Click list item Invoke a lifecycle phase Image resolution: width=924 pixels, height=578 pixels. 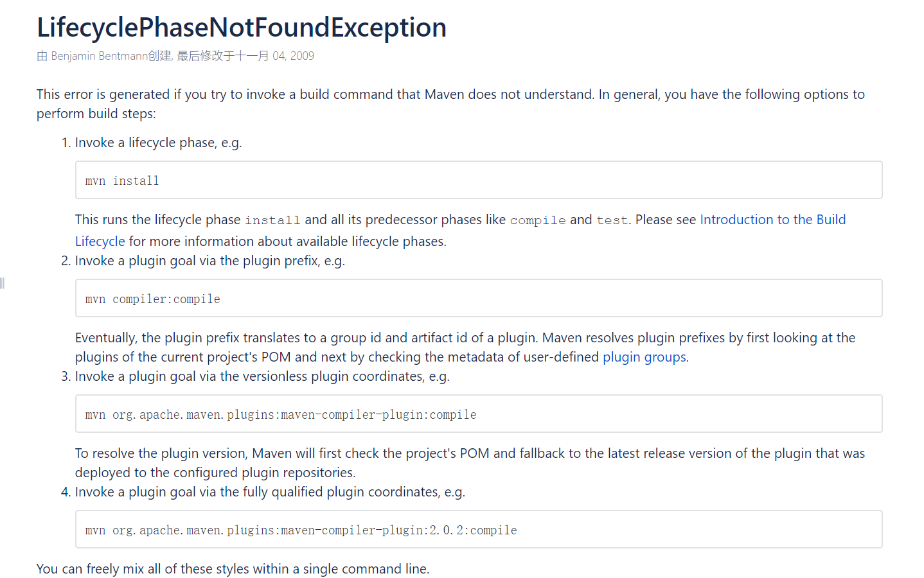tap(158, 143)
